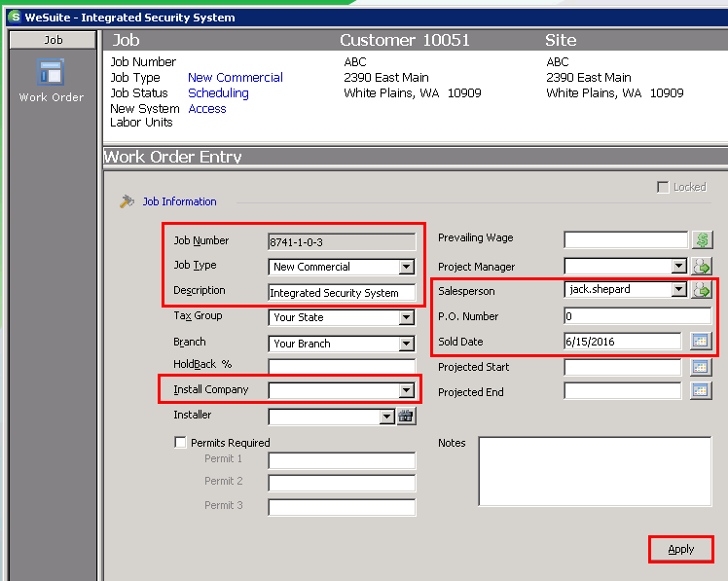Image resolution: width=728 pixels, height=581 pixels.
Task: Open the Projected End calendar picker
Action: [x=701, y=390]
